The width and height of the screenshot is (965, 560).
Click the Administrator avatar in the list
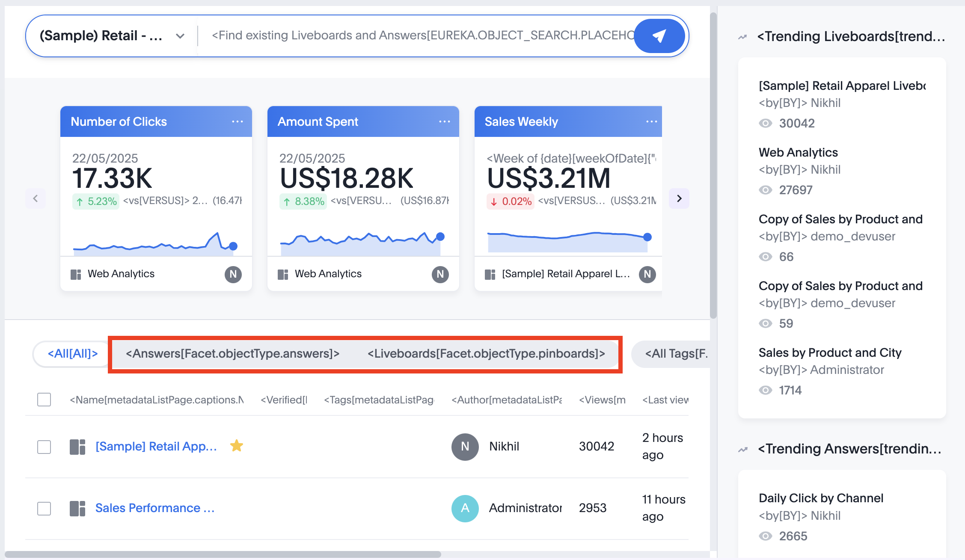(x=465, y=508)
